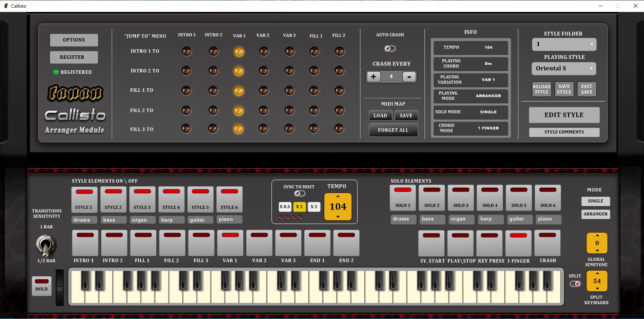
Task: Increase the Global Semitone value arrow
Action: 597,235
